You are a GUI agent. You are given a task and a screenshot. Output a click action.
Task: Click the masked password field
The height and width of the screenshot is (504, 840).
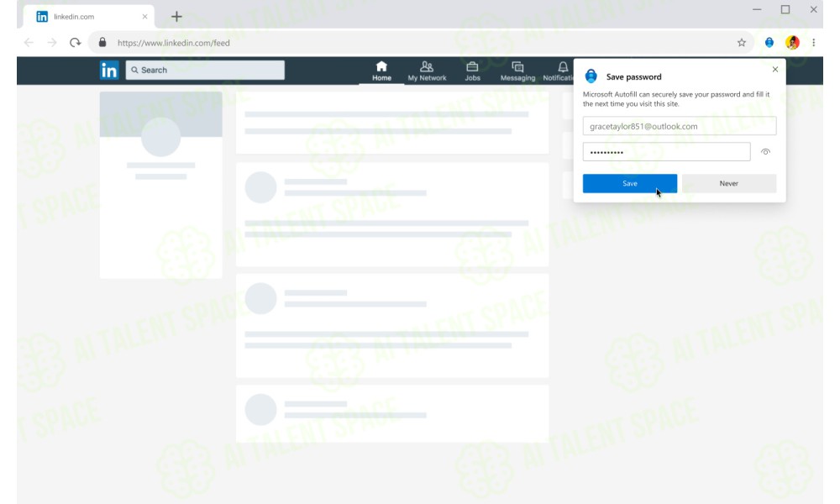(x=666, y=151)
